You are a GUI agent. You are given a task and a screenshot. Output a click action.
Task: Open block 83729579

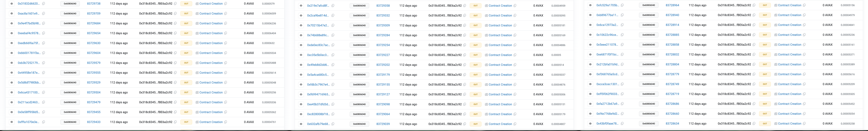coord(94,63)
